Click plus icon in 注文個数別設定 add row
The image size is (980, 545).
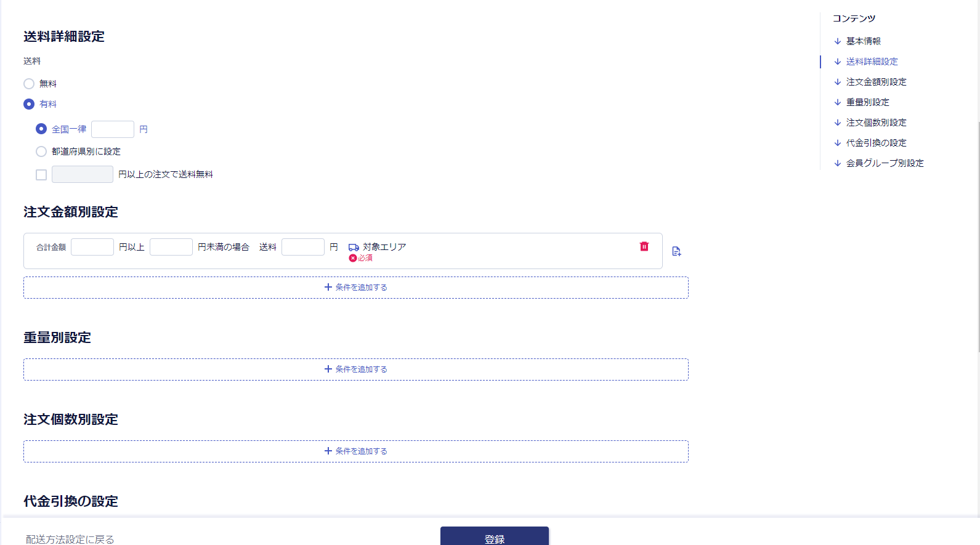[x=328, y=451]
